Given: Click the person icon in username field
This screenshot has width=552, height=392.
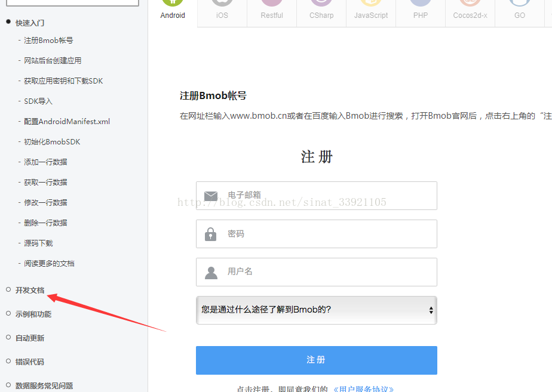Looking at the screenshot, I should [x=211, y=273].
